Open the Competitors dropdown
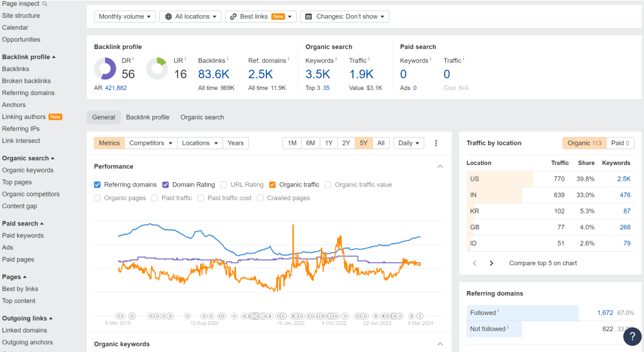This screenshot has height=352, width=644. (x=151, y=143)
